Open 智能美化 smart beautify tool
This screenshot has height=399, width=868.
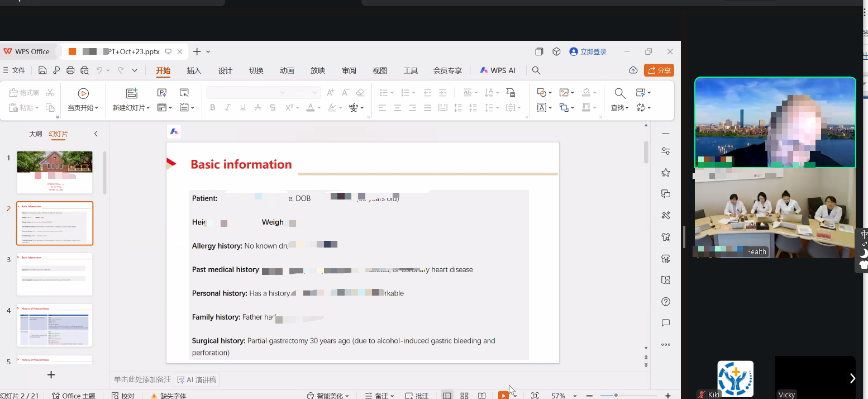[x=328, y=395]
